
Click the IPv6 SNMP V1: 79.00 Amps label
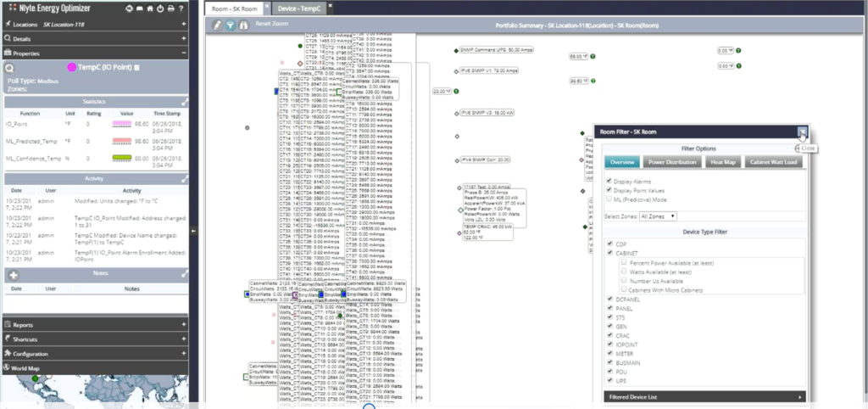(x=489, y=71)
